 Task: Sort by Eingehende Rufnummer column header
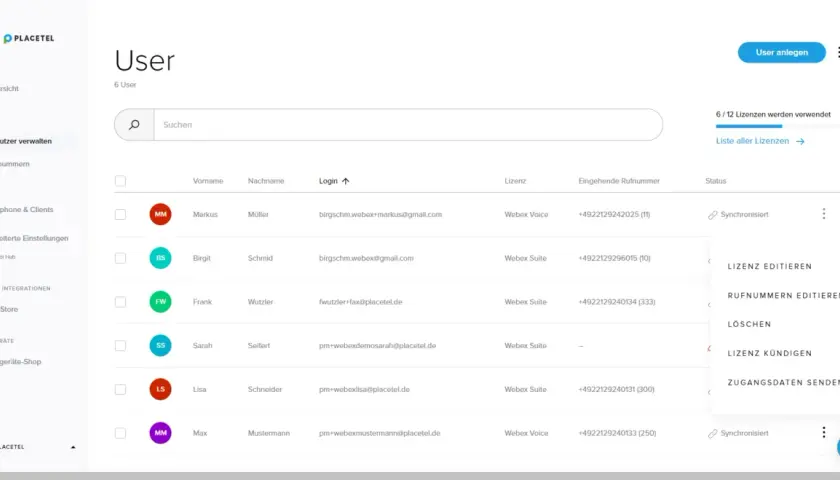click(x=619, y=181)
